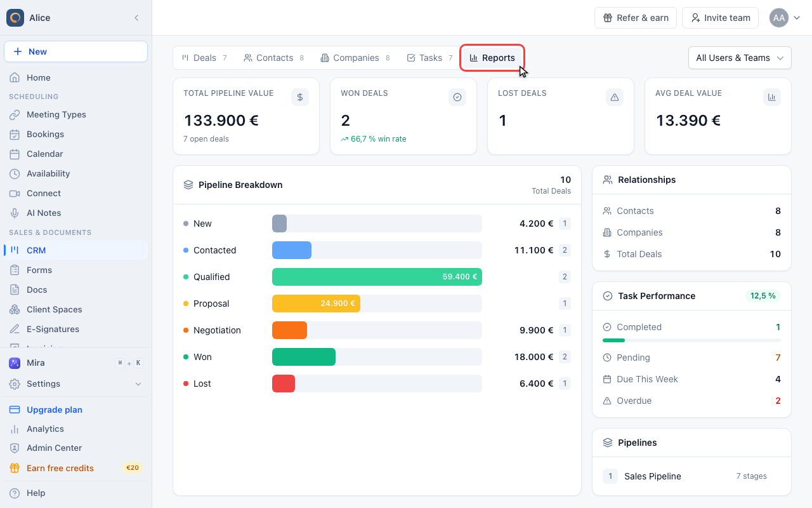Click the chart icon on Avg Deal Value

pos(772,97)
